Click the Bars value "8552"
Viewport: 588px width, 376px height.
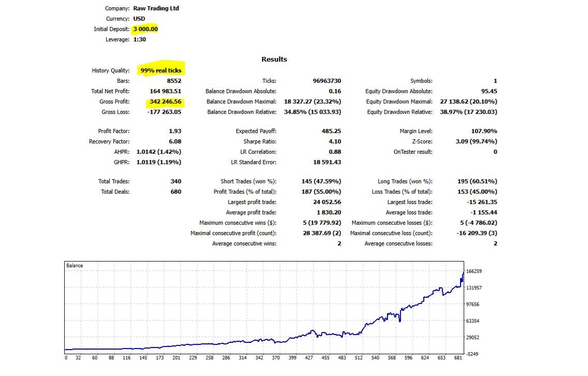click(x=174, y=81)
